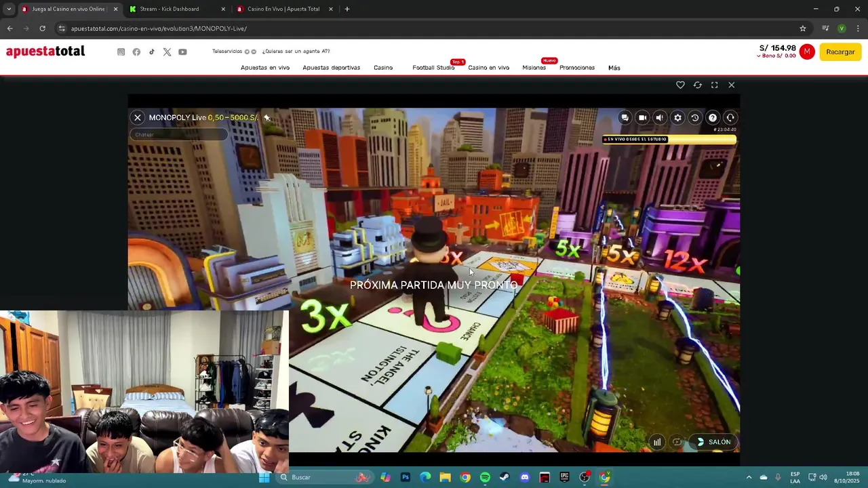View site information icon in address bar

[x=62, y=28]
